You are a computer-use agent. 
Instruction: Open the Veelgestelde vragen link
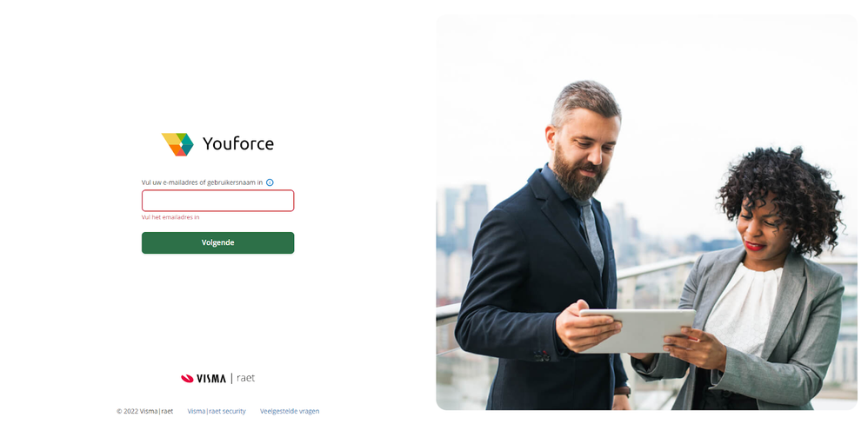click(x=290, y=411)
